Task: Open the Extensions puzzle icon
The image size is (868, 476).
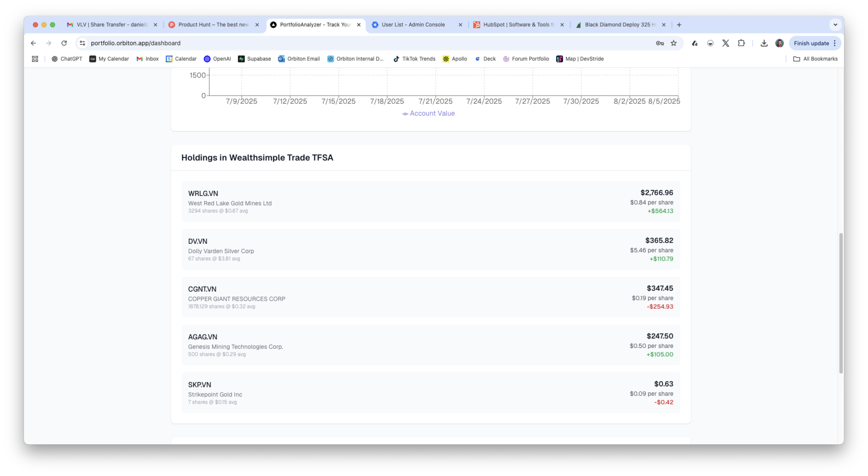Action: 741,43
